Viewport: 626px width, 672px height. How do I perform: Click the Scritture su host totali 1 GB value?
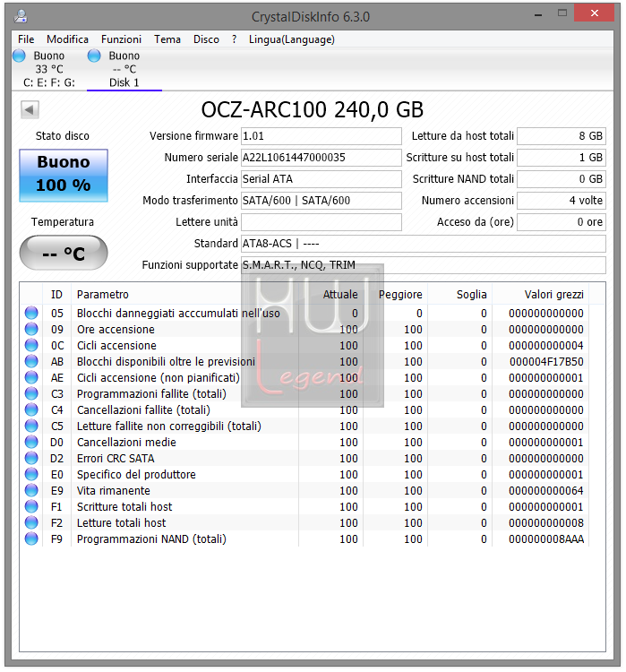coord(562,158)
